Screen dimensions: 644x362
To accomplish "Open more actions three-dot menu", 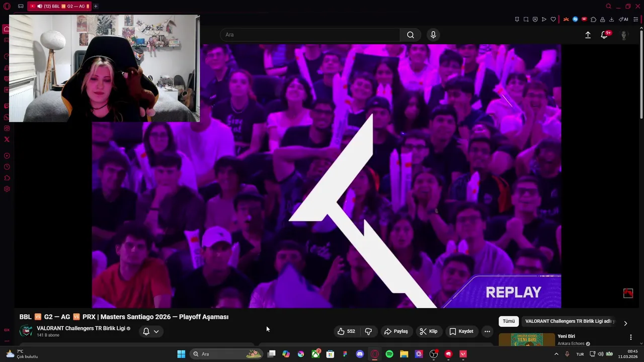I will click(487, 331).
